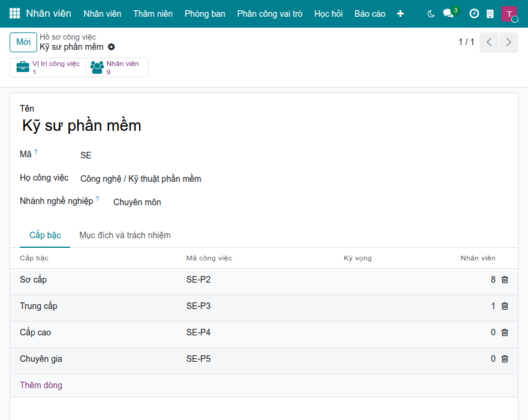Viewport: 528px width, 420px height.
Task: Go to next record arrow
Action: point(508,42)
